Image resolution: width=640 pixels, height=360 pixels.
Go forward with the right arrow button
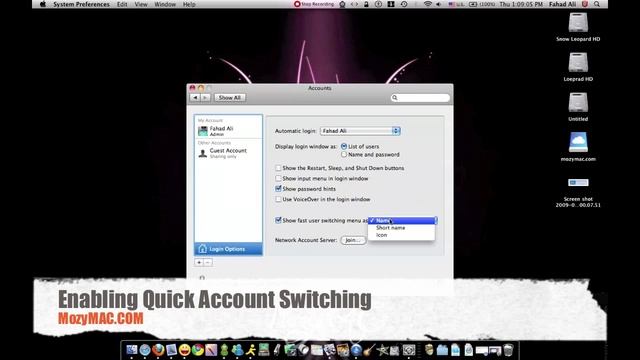205,98
